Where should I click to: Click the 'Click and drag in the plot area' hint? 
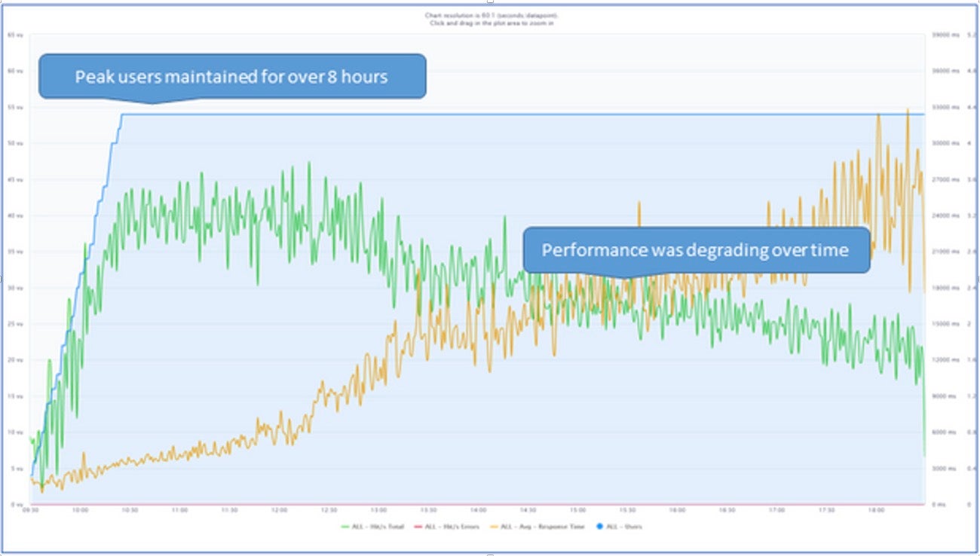(490, 23)
